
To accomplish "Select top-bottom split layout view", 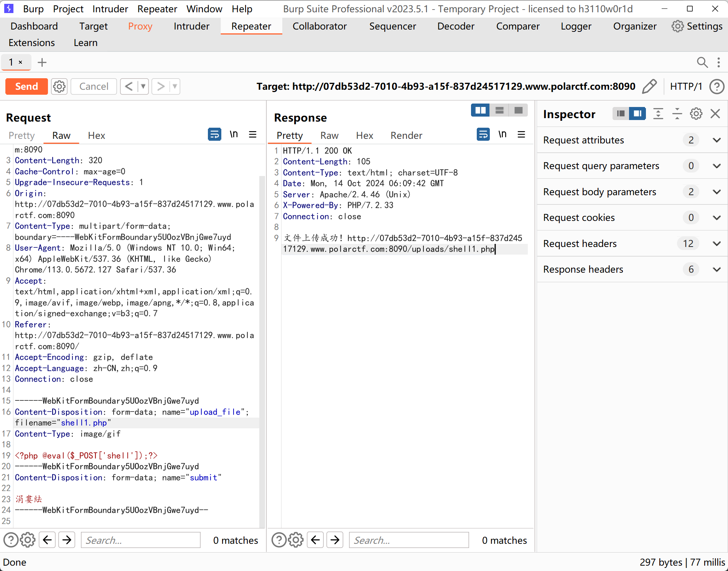I will pos(499,110).
